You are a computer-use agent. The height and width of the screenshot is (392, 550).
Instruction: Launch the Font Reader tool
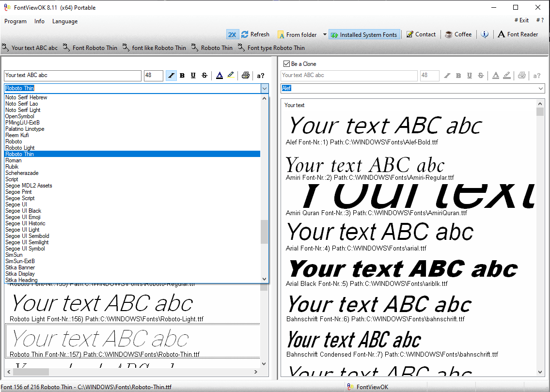click(518, 34)
